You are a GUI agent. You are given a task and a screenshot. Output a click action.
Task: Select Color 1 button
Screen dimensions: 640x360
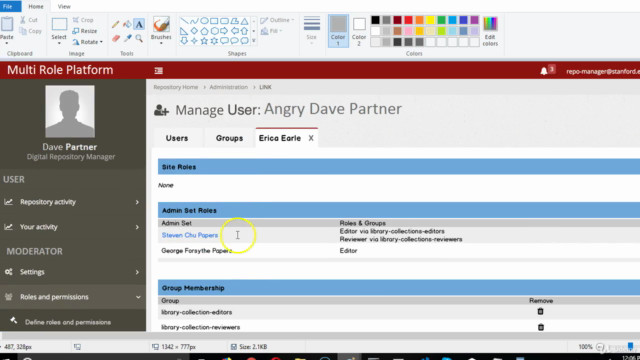click(338, 31)
